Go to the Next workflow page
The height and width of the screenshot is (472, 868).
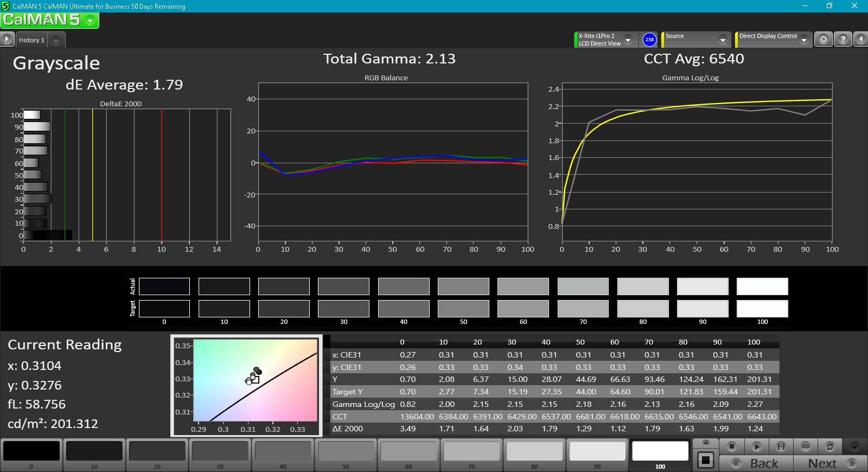pyautogui.click(x=830, y=463)
